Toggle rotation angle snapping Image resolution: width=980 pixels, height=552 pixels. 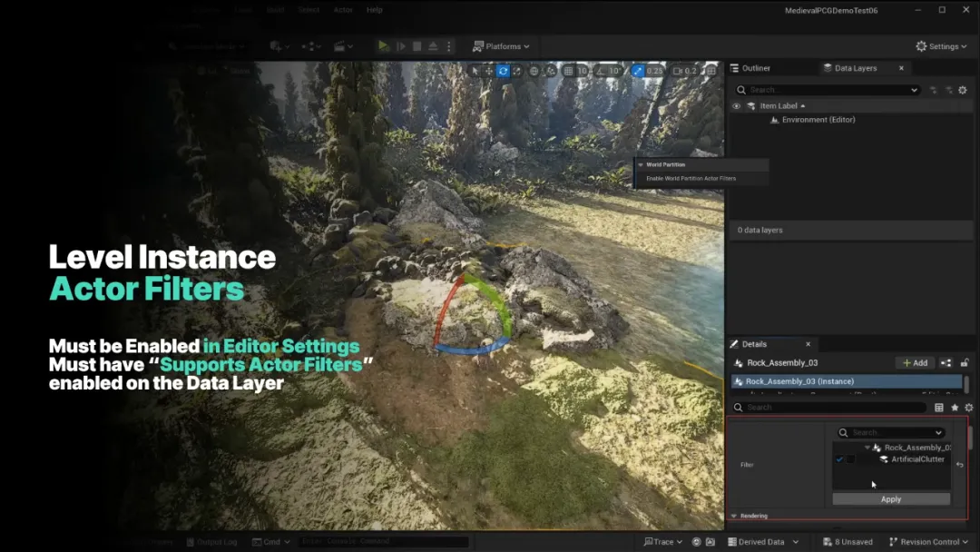600,71
